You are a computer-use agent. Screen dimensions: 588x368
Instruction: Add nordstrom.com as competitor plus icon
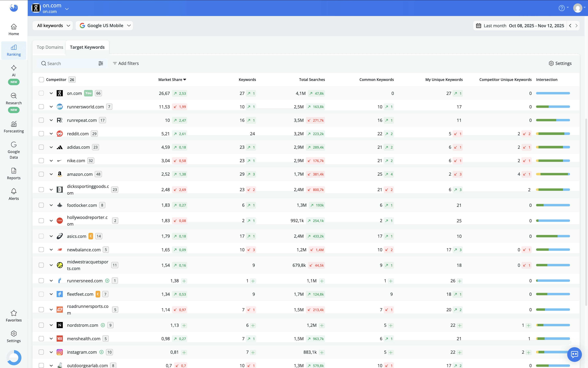coord(103,325)
